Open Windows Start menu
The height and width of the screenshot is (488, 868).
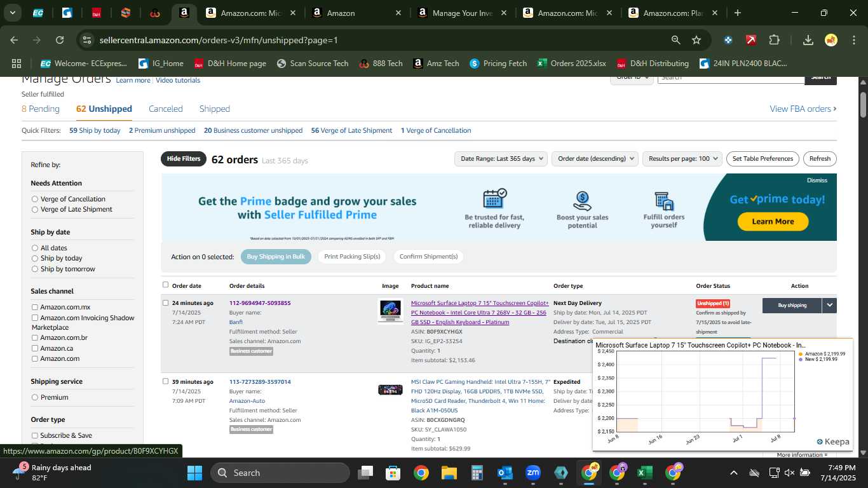pyautogui.click(x=194, y=473)
